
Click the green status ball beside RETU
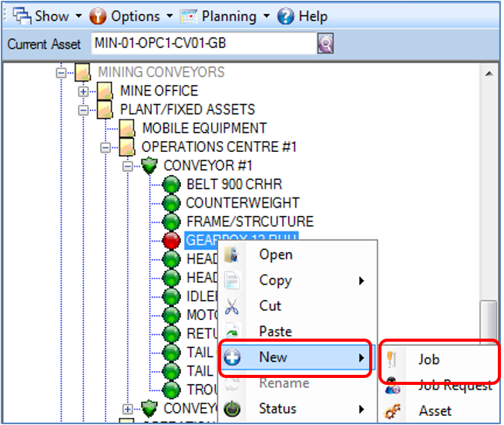171,334
